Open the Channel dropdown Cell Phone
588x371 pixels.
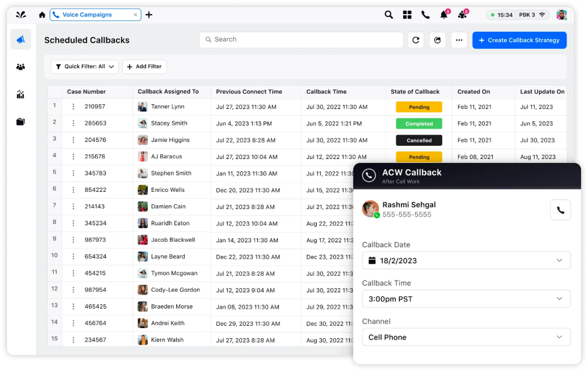466,337
